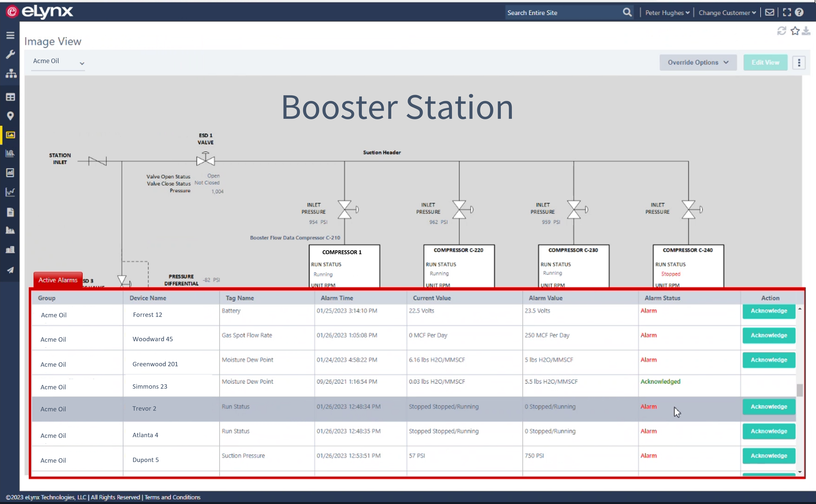Click the favorite star icon
The height and width of the screenshot is (504, 816).
795,31
